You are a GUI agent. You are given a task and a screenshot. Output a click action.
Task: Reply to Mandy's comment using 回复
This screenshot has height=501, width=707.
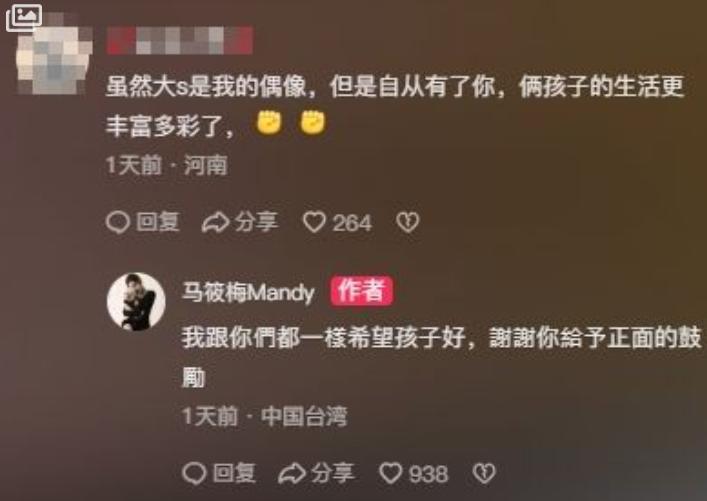click(219, 473)
